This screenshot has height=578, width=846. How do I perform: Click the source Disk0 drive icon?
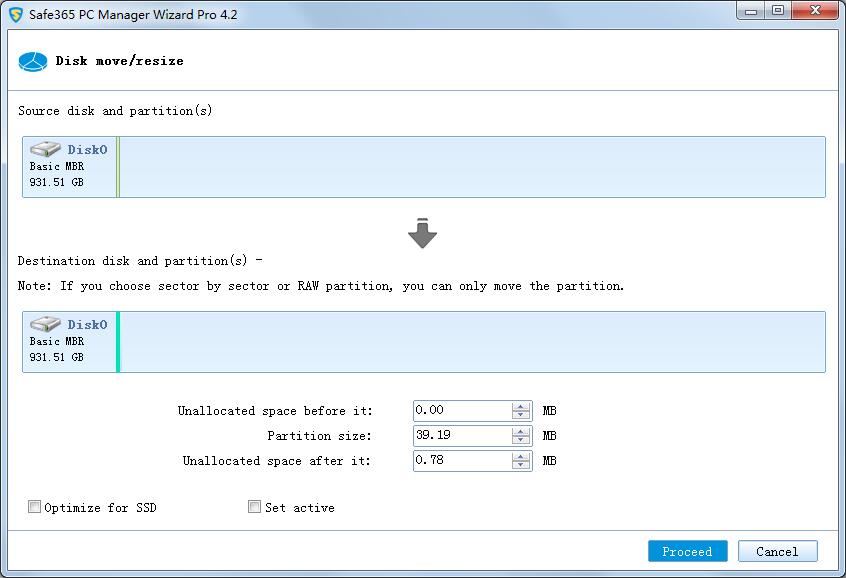coord(45,149)
